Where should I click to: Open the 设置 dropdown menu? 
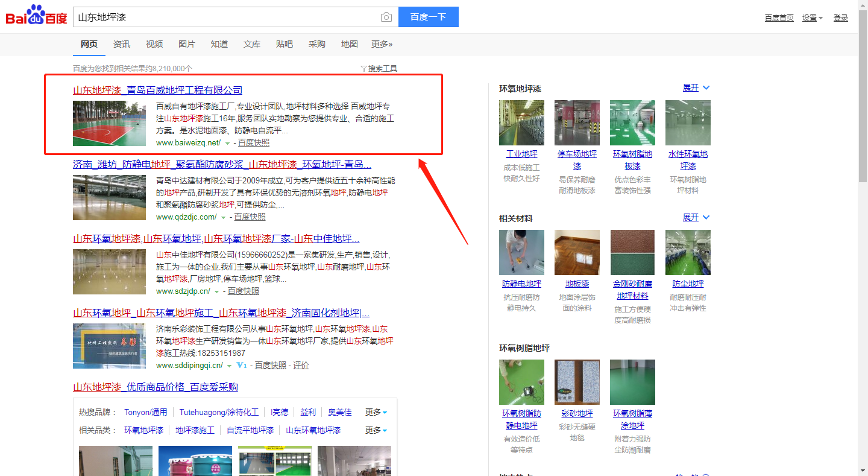coord(812,18)
